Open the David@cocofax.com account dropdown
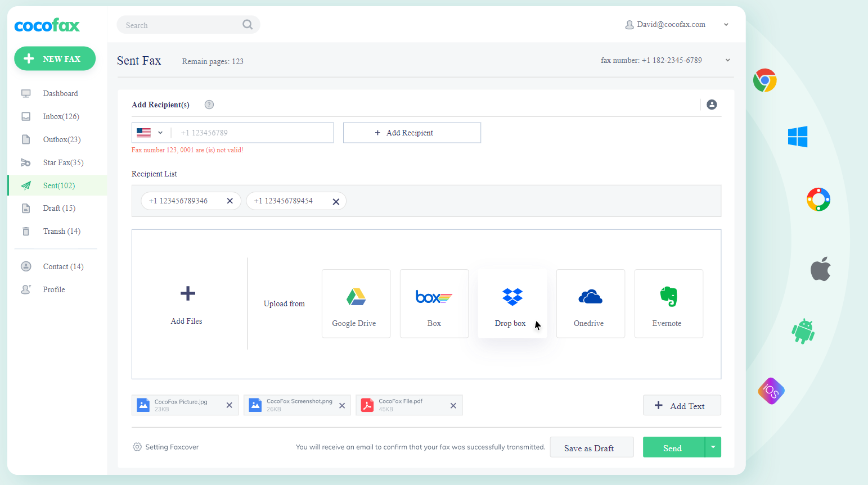This screenshot has height=485, width=868. [x=726, y=24]
